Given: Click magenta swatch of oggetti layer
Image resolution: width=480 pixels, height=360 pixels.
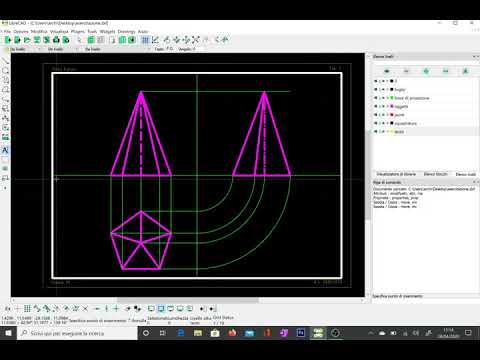Looking at the screenshot, I should (x=392, y=106).
